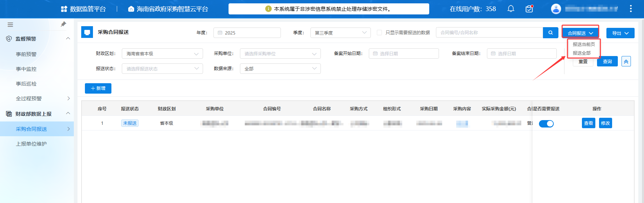Open the 季度 dropdown showing 第三季度
Viewport: 644px width, 203px height.
pyautogui.click(x=340, y=33)
